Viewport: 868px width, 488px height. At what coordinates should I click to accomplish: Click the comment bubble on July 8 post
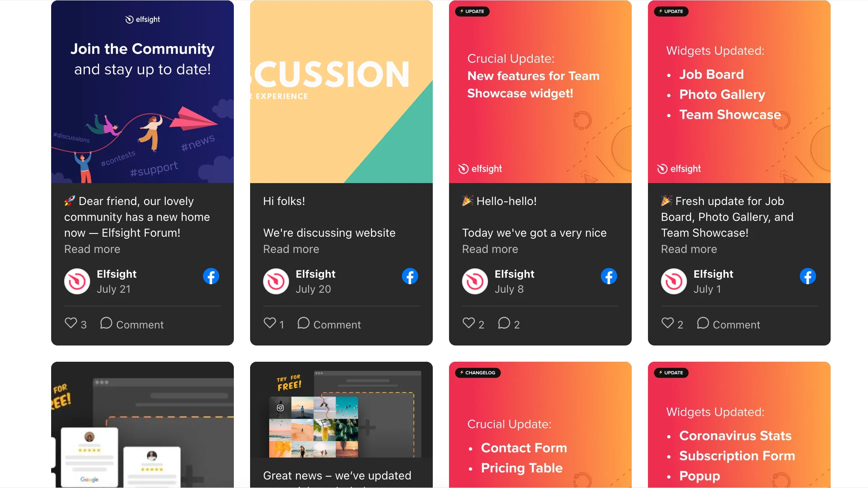pyautogui.click(x=504, y=324)
